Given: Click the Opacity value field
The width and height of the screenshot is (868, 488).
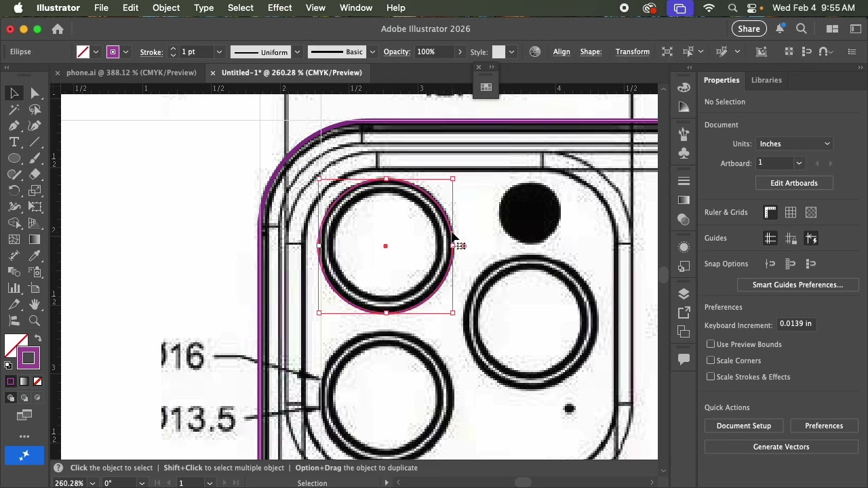Looking at the screenshot, I should [x=435, y=52].
